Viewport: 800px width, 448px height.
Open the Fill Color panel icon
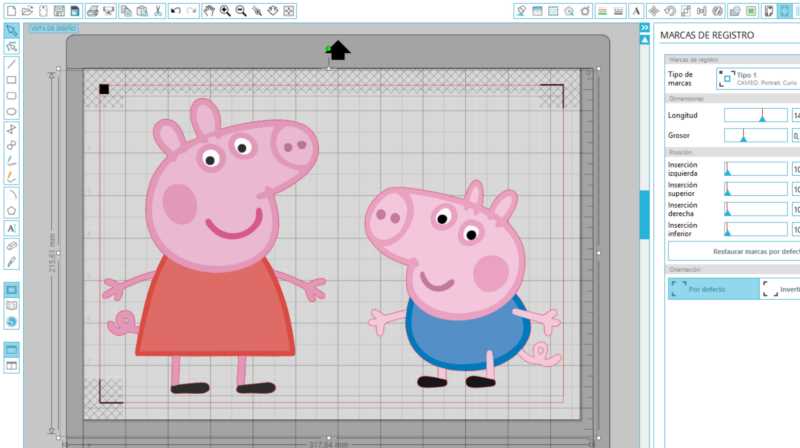pyautogui.click(x=521, y=11)
